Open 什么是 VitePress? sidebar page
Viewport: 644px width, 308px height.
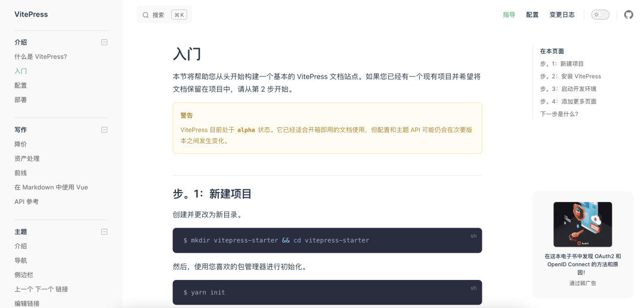pyautogui.click(x=41, y=57)
